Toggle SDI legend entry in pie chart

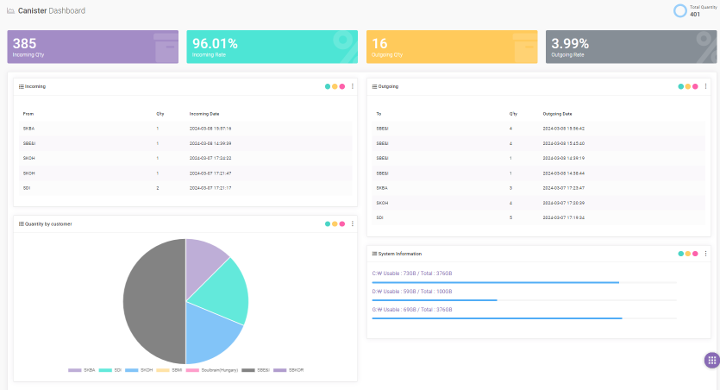tap(110, 370)
